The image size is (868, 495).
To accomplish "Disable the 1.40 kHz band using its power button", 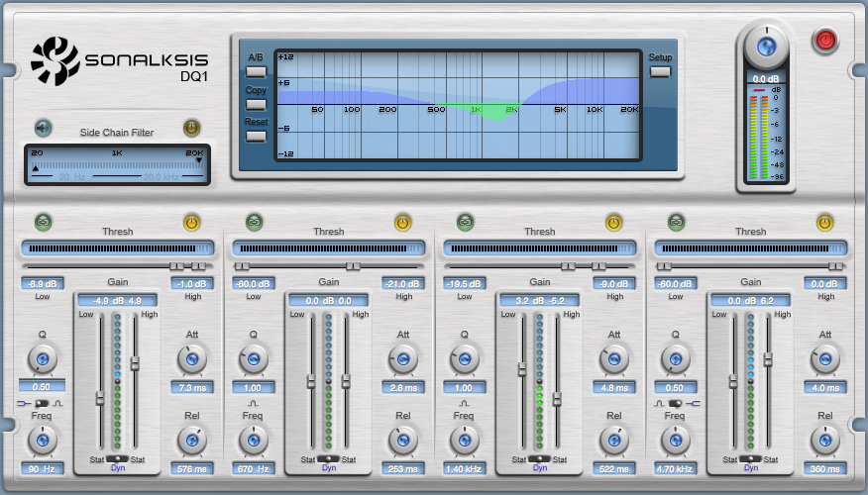I will coord(613,222).
